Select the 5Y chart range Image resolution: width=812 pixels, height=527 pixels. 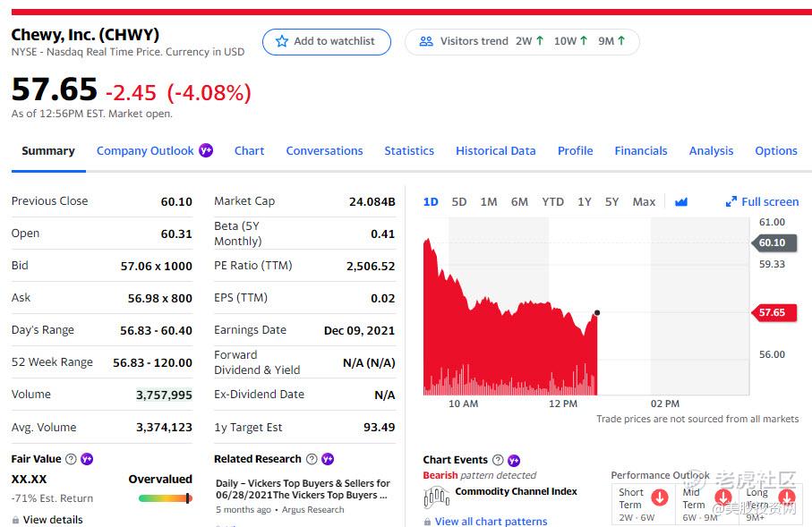(x=611, y=202)
